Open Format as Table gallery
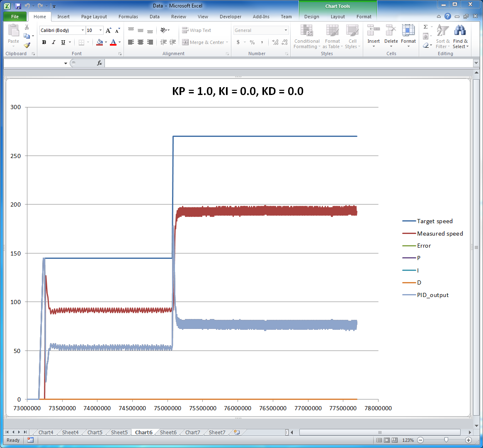This screenshot has height=448, width=483. click(333, 37)
